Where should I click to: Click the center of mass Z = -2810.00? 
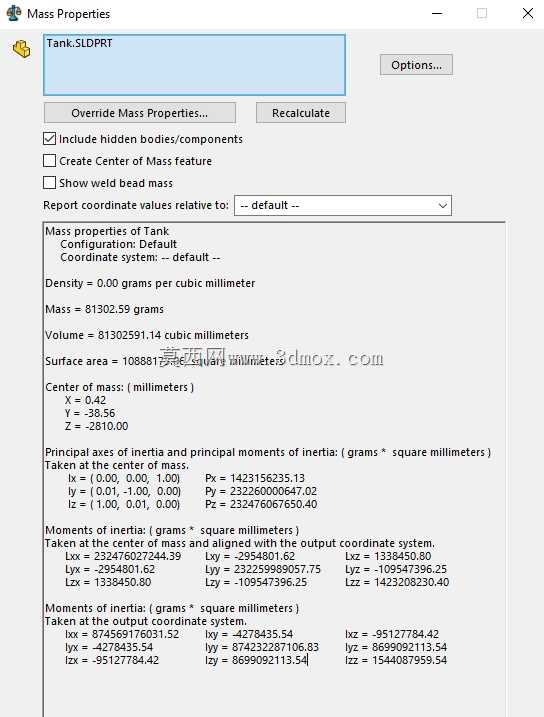coord(96,426)
